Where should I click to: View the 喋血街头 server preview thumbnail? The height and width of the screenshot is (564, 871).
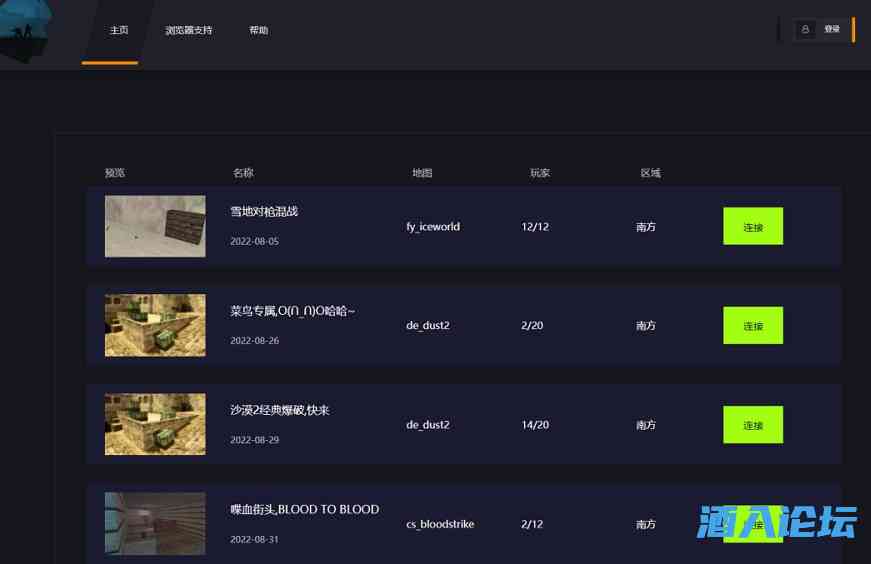coord(155,523)
